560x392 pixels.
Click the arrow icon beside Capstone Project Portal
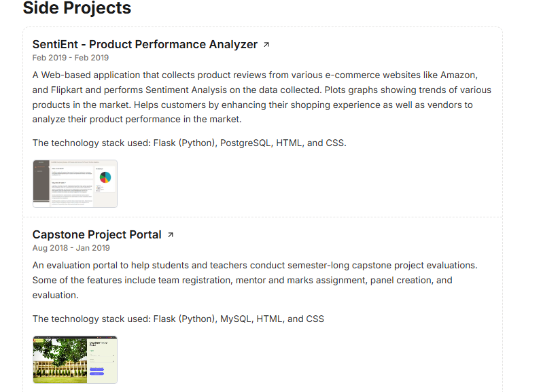pyautogui.click(x=171, y=235)
